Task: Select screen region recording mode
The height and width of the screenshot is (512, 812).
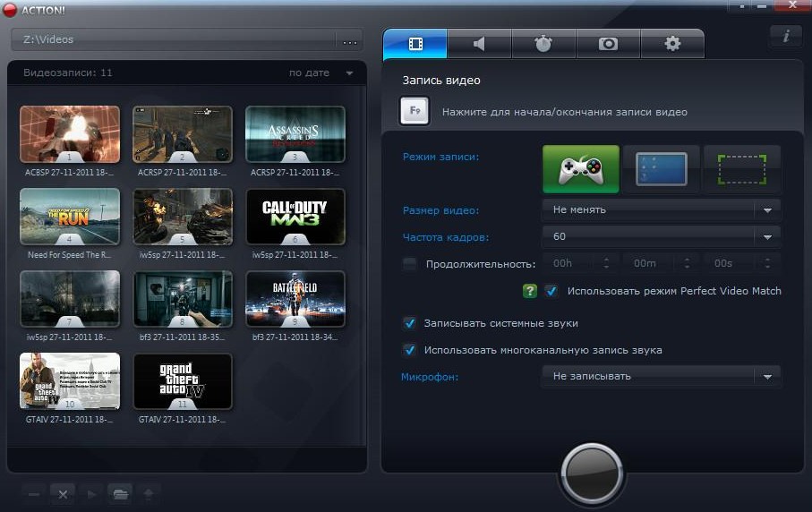Action: tap(741, 169)
